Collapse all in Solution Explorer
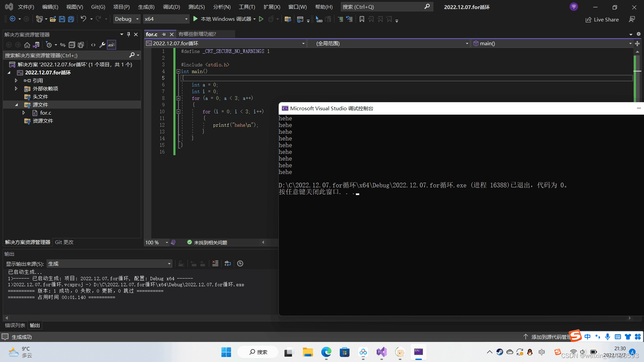Viewport: 644px width, 362px height. (72, 45)
